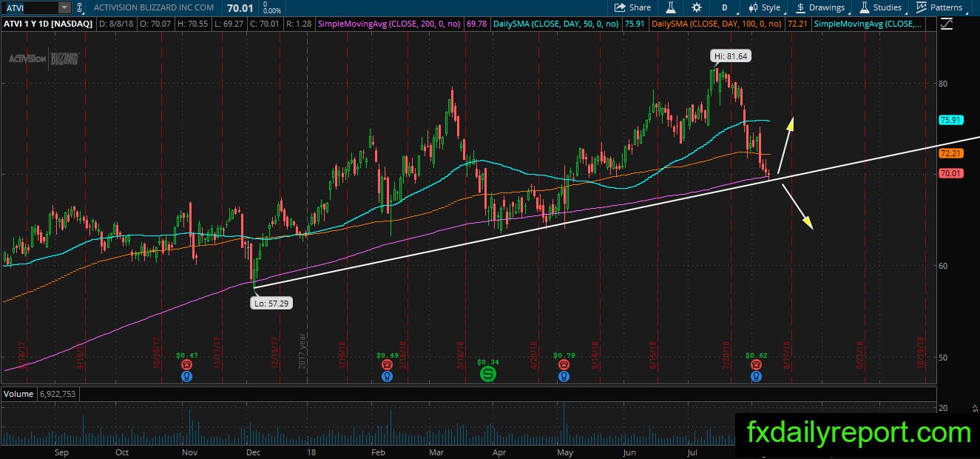Open the February earnings phone icon ($0.49)
Image resolution: width=980 pixels, height=459 pixels.
point(387,365)
